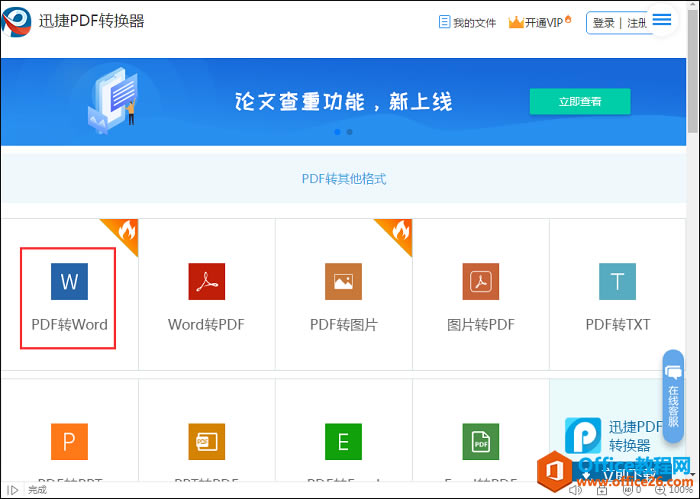Click the 登录 login link
The width and height of the screenshot is (700, 499).
[604, 23]
